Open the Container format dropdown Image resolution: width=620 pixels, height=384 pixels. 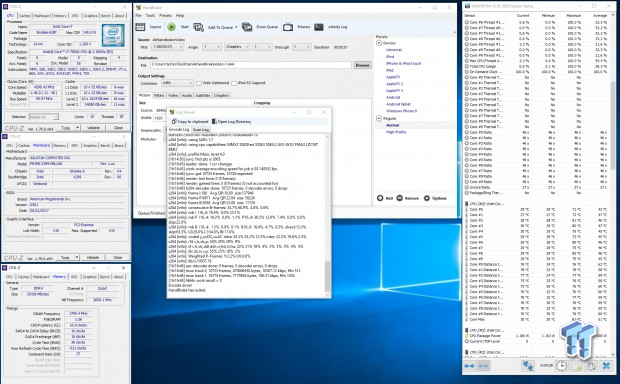(177, 83)
